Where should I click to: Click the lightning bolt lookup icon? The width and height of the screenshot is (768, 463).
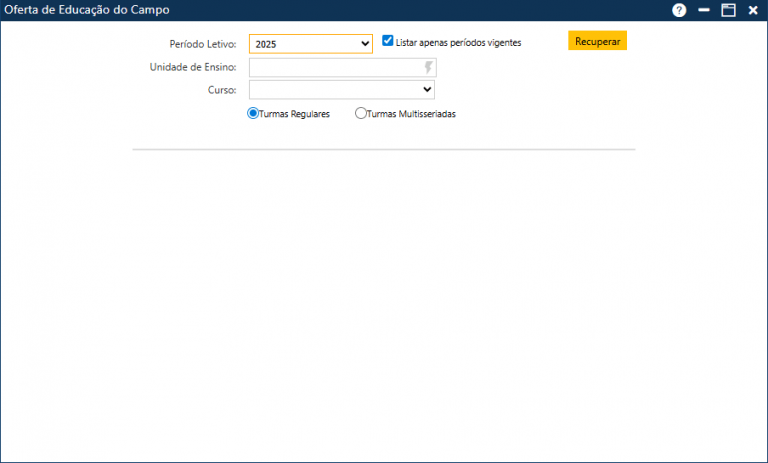tap(429, 67)
